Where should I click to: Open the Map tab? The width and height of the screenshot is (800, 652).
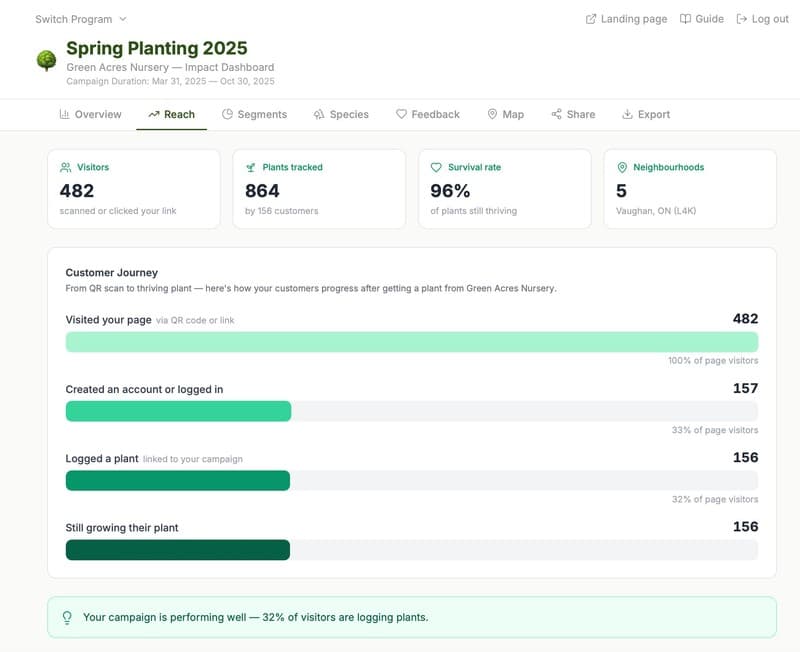coord(505,115)
